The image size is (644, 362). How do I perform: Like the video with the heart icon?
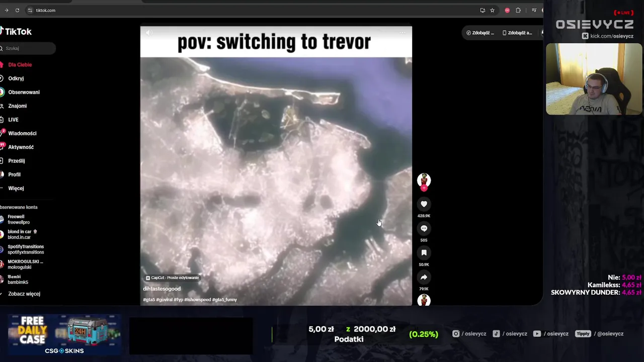424,204
